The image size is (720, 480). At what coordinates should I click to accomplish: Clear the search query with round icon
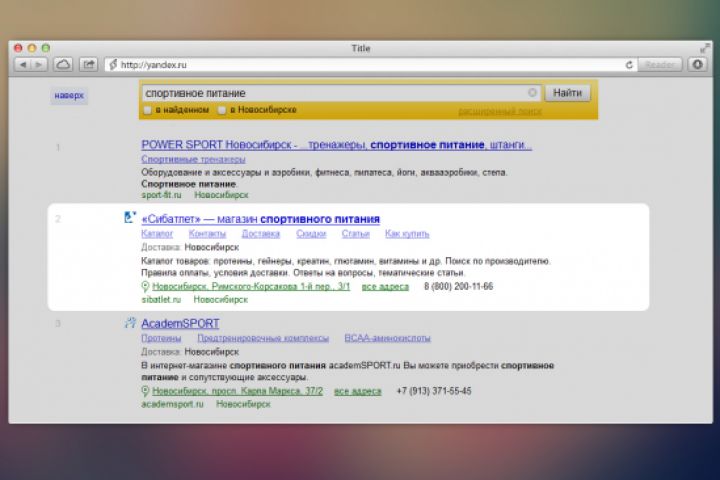(532, 93)
